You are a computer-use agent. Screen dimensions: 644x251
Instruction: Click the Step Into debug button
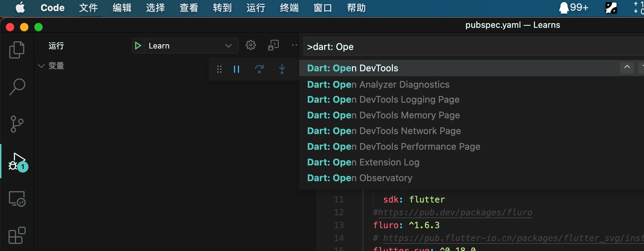pos(282,69)
